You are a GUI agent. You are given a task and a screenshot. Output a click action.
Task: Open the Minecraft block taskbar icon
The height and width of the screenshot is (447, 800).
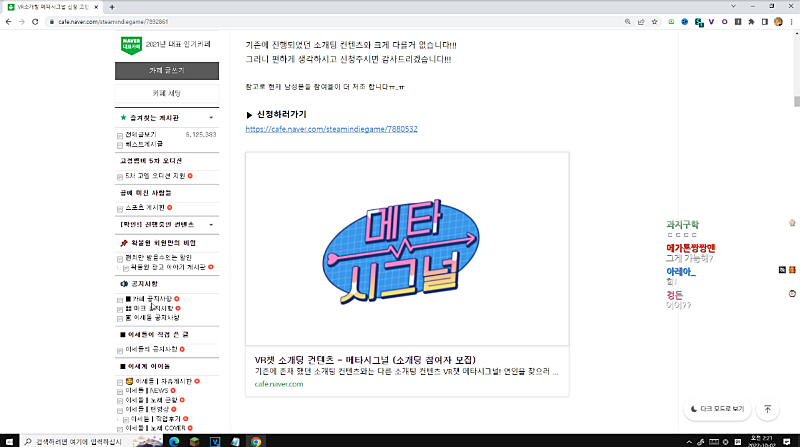click(x=194, y=441)
